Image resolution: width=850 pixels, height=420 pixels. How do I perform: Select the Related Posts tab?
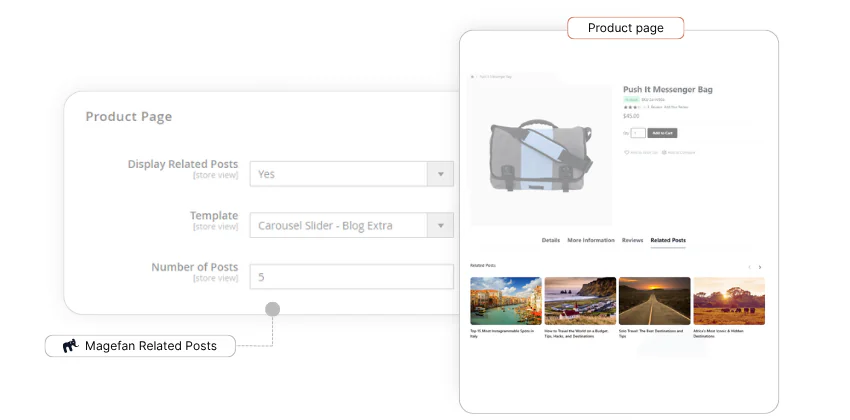coord(668,240)
